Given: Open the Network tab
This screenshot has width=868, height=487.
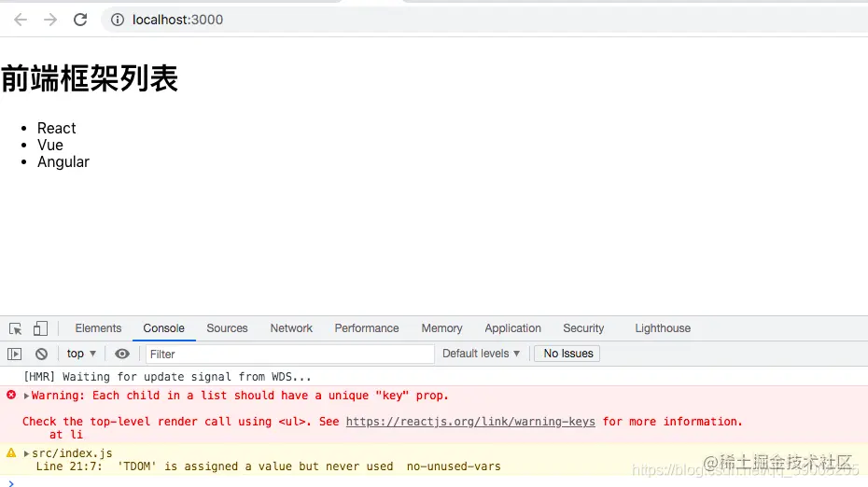Looking at the screenshot, I should click(291, 328).
